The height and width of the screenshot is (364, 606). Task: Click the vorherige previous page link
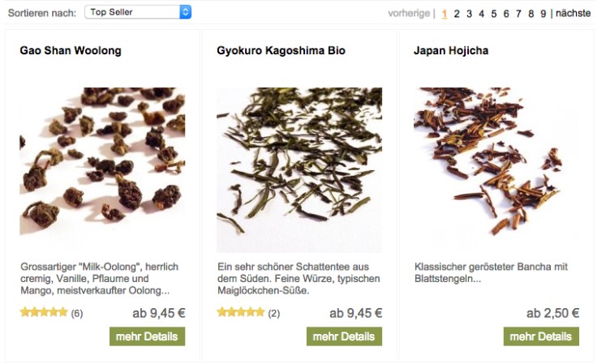tap(409, 14)
